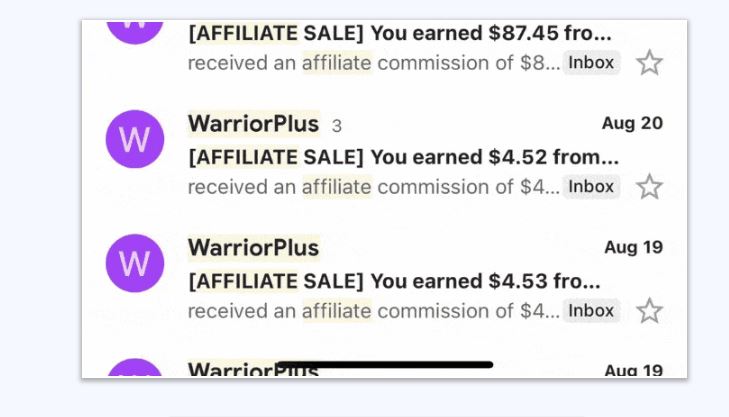The height and width of the screenshot is (417, 729).
Task: Tap WarriorPlus avatar on Aug 20 email
Action: point(135,139)
